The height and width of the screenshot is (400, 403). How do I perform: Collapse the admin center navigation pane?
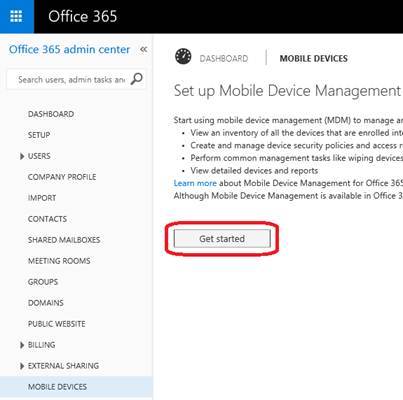click(144, 49)
